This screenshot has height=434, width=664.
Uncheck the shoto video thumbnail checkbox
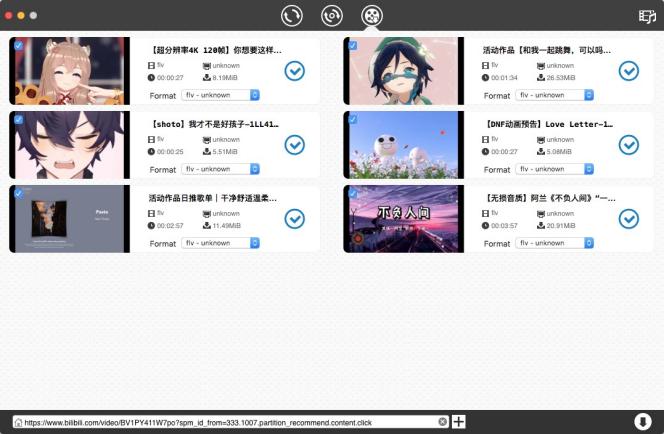coord(18,119)
